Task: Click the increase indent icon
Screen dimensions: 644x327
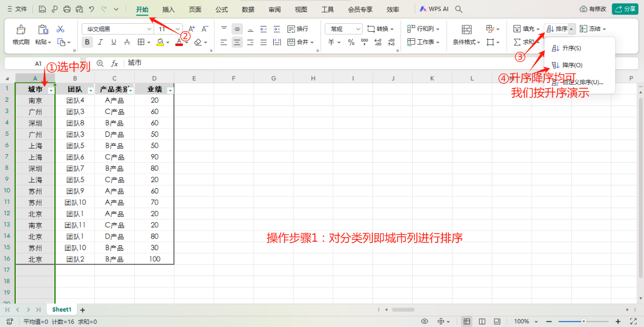Action: pos(277,29)
